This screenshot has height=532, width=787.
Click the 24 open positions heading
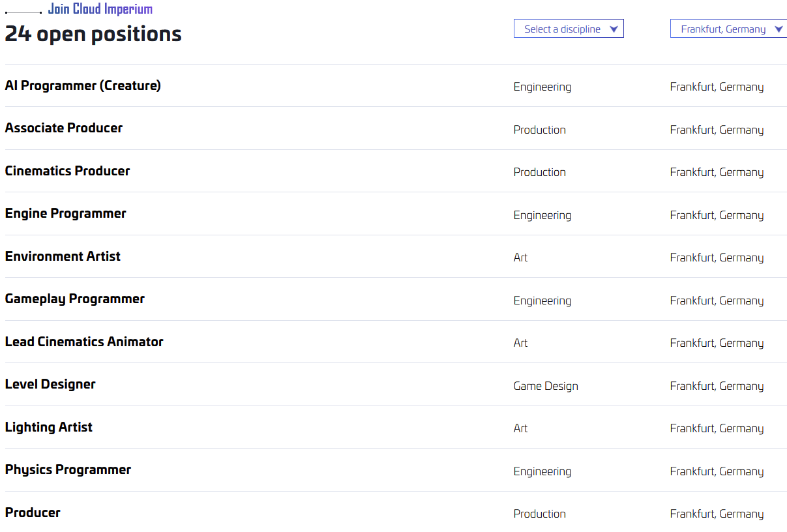click(93, 34)
